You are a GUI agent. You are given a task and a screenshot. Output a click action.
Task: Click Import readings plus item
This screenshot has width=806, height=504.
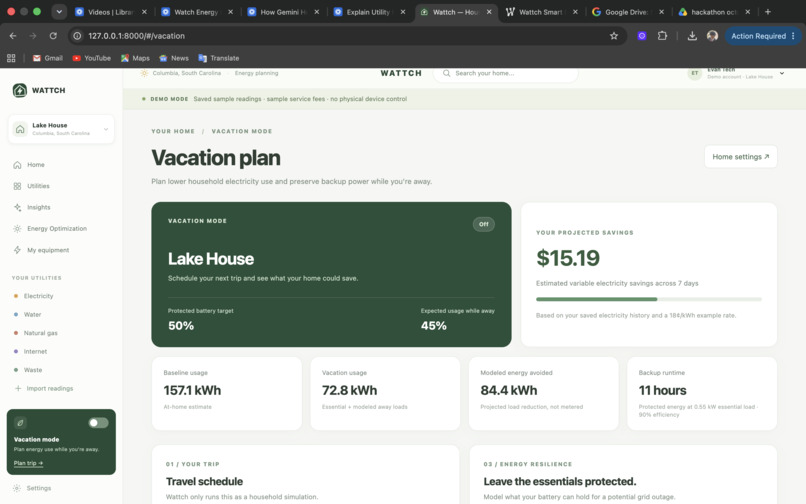tap(44, 389)
